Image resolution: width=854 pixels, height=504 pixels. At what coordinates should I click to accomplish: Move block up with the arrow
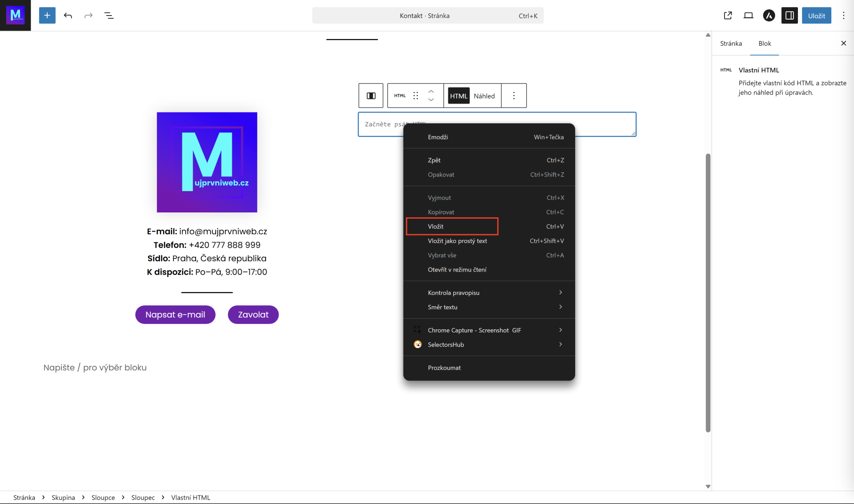(431, 92)
